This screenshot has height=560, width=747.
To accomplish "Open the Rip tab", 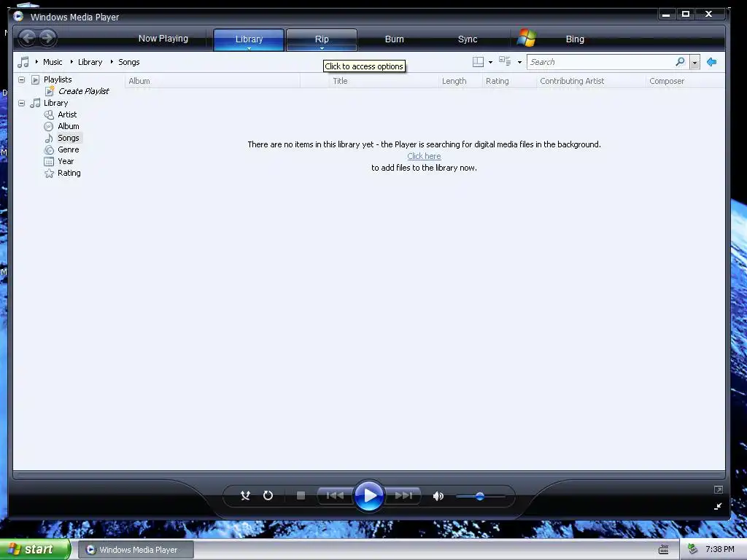I will tap(322, 39).
